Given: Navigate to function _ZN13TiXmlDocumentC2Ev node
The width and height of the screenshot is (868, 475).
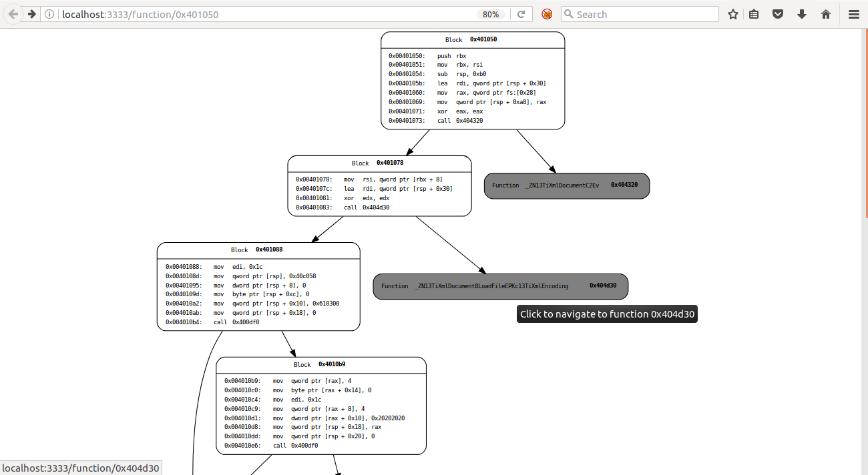Looking at the screenshot, I should point(566,185).
